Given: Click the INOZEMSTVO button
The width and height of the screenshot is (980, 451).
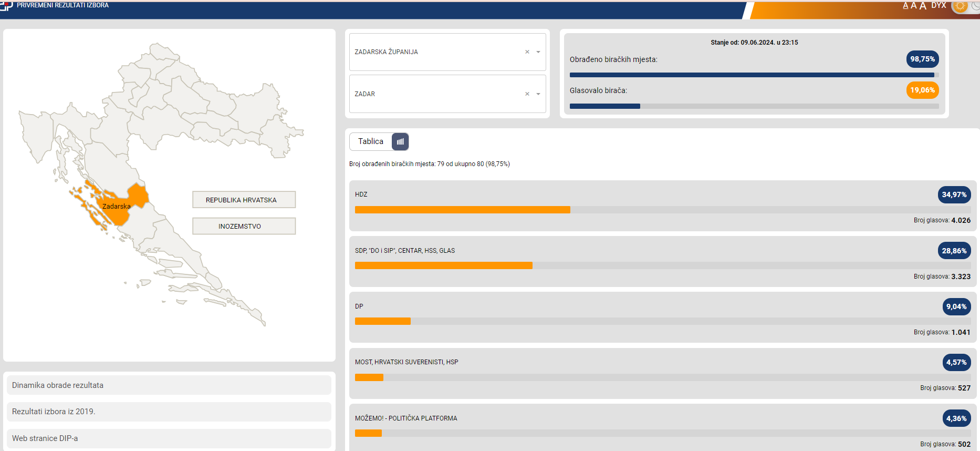Looking at the screenshot, I should pos(244,226).
